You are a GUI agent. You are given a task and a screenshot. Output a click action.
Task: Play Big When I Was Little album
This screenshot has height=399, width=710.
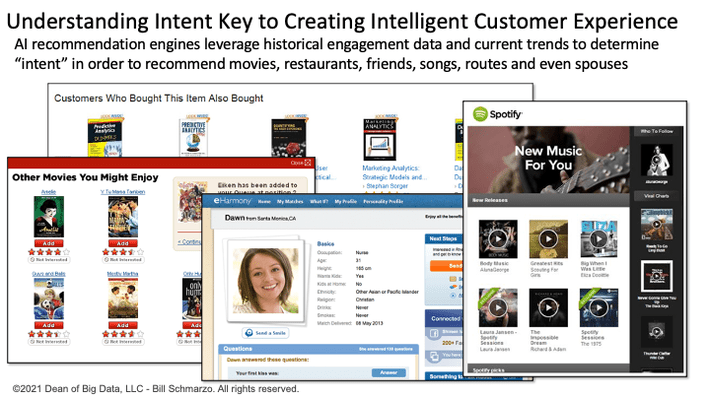pyautogui.click(x=599, y=239)
